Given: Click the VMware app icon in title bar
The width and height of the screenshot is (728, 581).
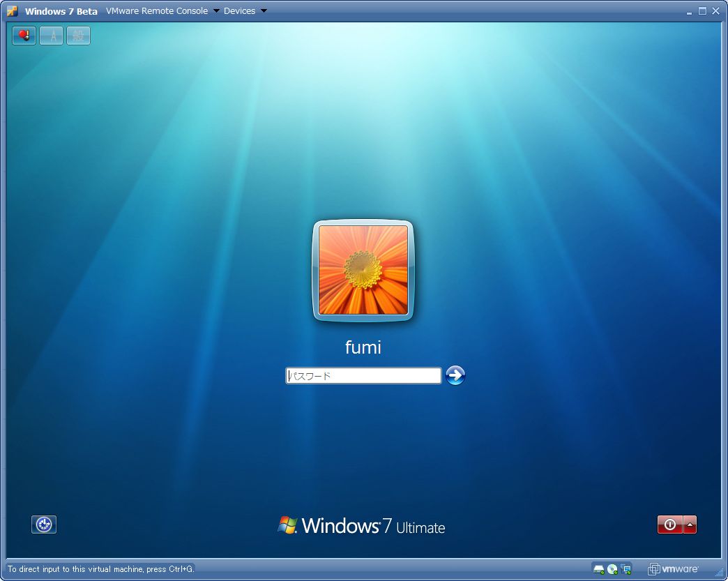Looking at the screenshot, I should click(x=13, y=10).
